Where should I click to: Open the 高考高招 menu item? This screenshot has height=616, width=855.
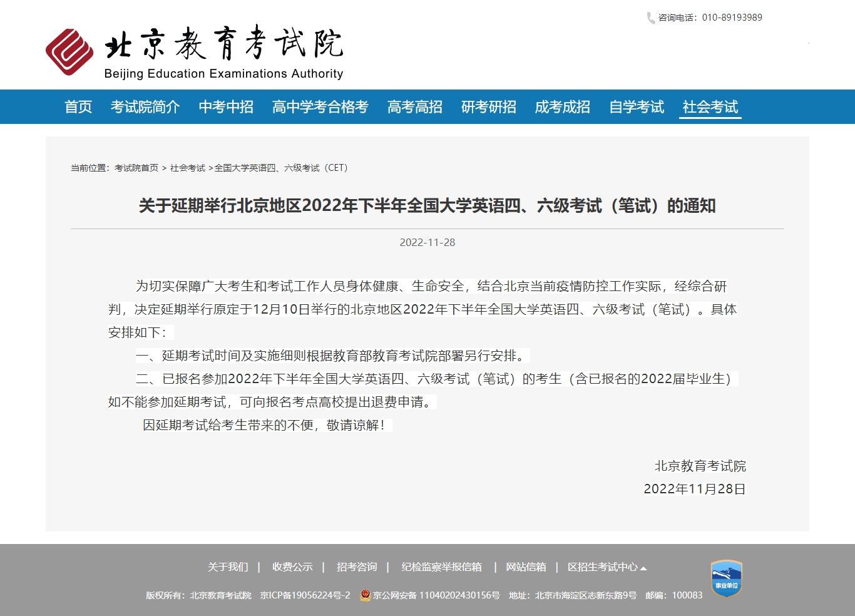[414, 107]
